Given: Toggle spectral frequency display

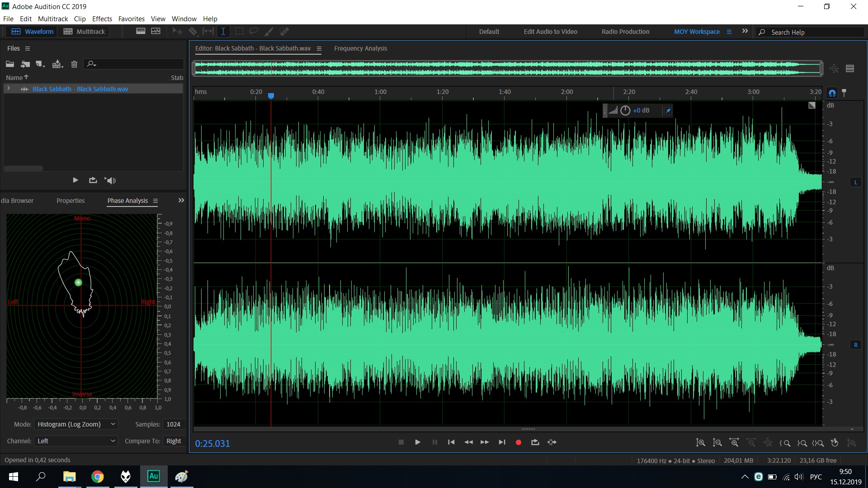Looking at the screenshot, I should pos(141,31).
